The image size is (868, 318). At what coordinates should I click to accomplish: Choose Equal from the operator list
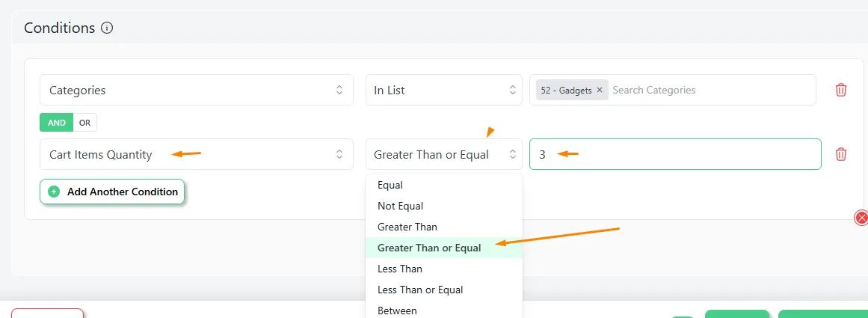click(444, 185)
